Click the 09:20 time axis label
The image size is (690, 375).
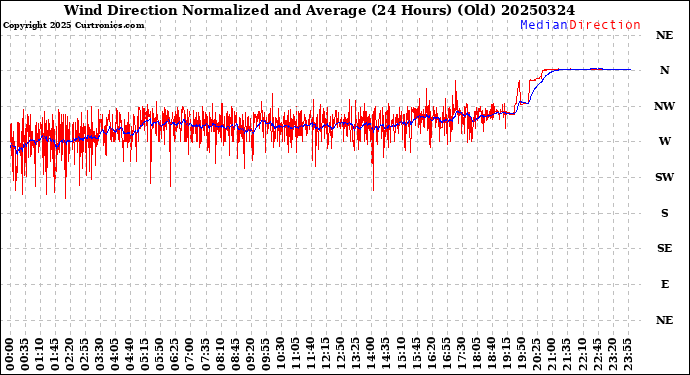tap(250, 355)
